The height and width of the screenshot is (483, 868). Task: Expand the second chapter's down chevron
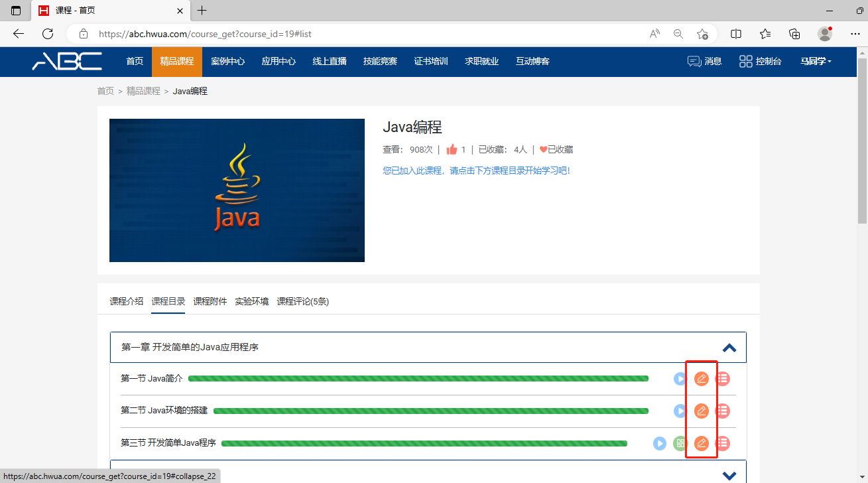click(x=729, y=475)
